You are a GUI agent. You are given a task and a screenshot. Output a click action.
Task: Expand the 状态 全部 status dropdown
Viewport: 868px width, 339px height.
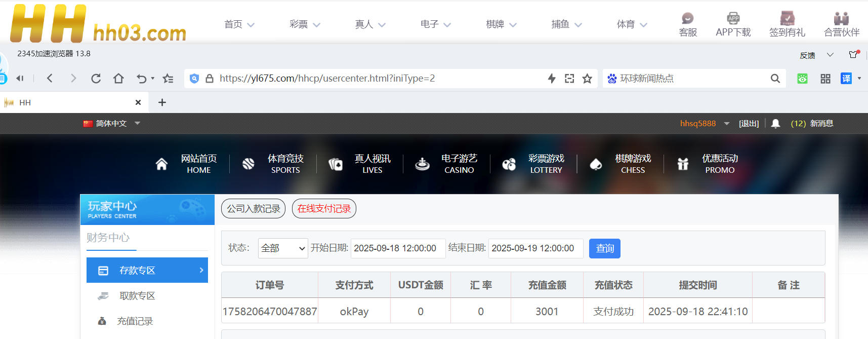tap(282, 248)
